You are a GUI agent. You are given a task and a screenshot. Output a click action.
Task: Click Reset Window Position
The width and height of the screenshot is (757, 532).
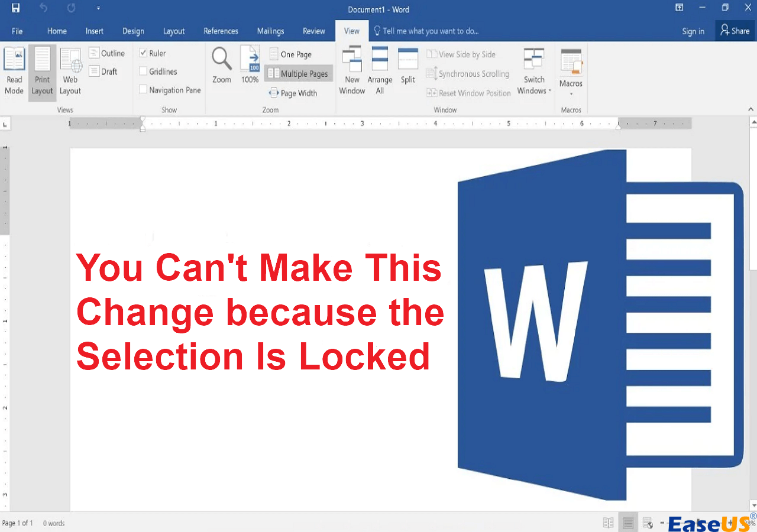coord(468,93)
